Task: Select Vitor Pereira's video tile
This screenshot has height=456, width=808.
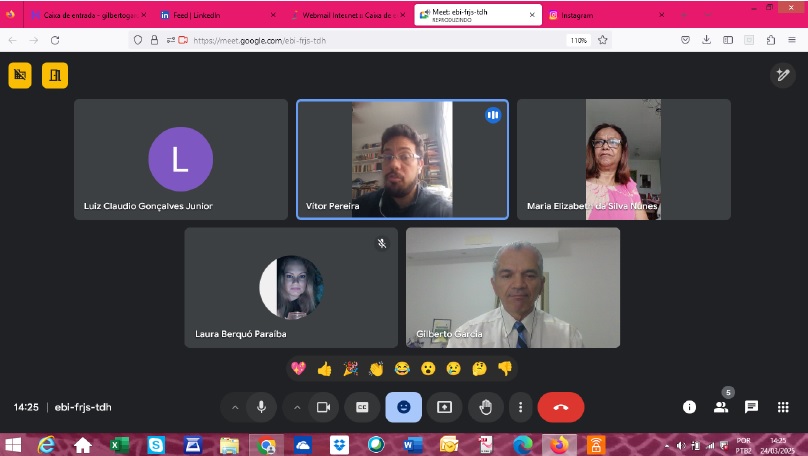Action: pyautogui.click(x=402, y=159)
